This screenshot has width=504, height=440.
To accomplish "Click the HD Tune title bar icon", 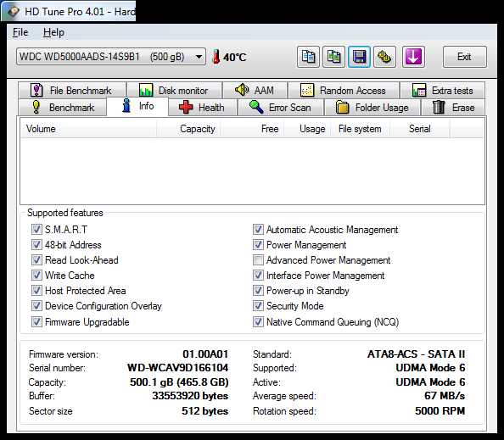I will pos(14,12).
